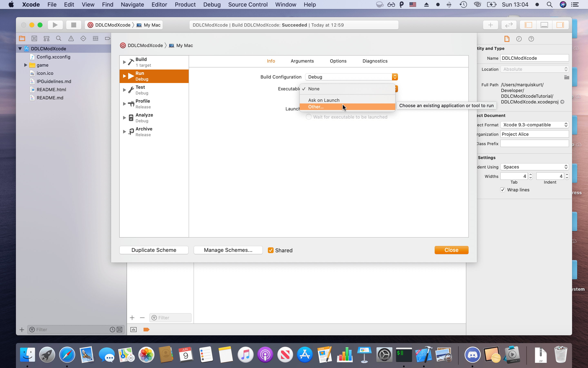The image size is (588, 368).
Task: Click the Run (play) button in toolbar
Action: click(55, 25)
